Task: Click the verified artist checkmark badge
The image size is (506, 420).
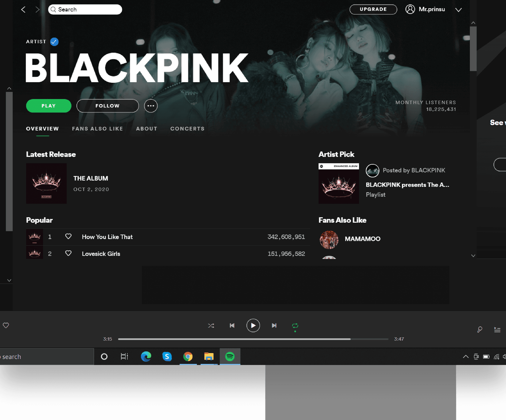Action: (x=54, y=42)
